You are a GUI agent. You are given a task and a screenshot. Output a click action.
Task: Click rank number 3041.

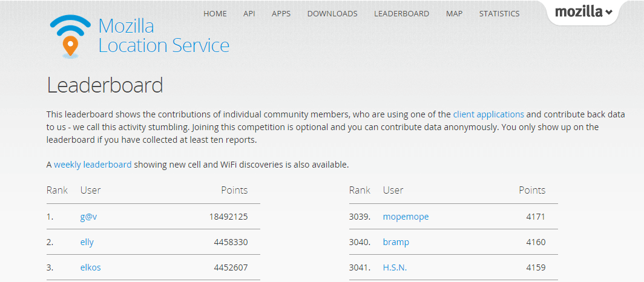click(x=360, y=267)
